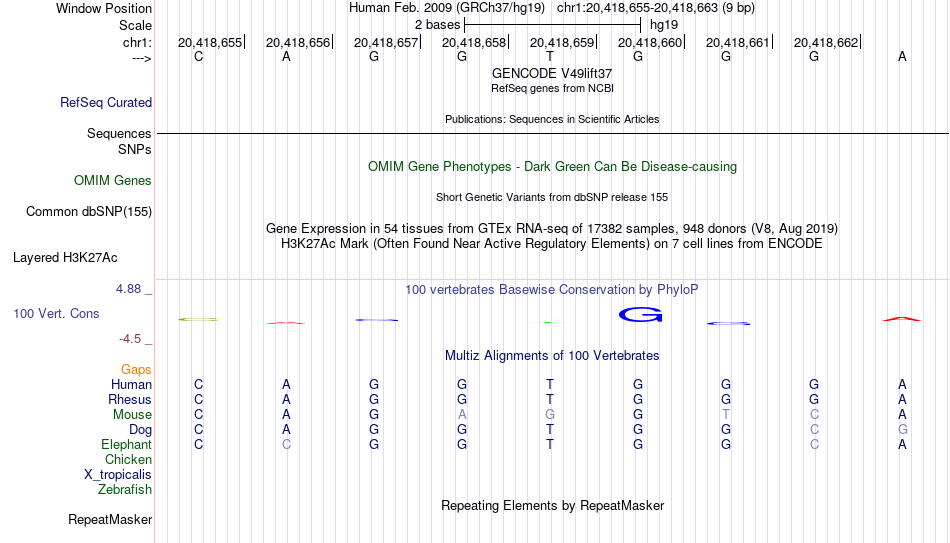The width and height of the screenshot is (950, 543).
Task: Select the Common dbSNP(155) track label
Action: pyautogui.click(x=89, y=212)
